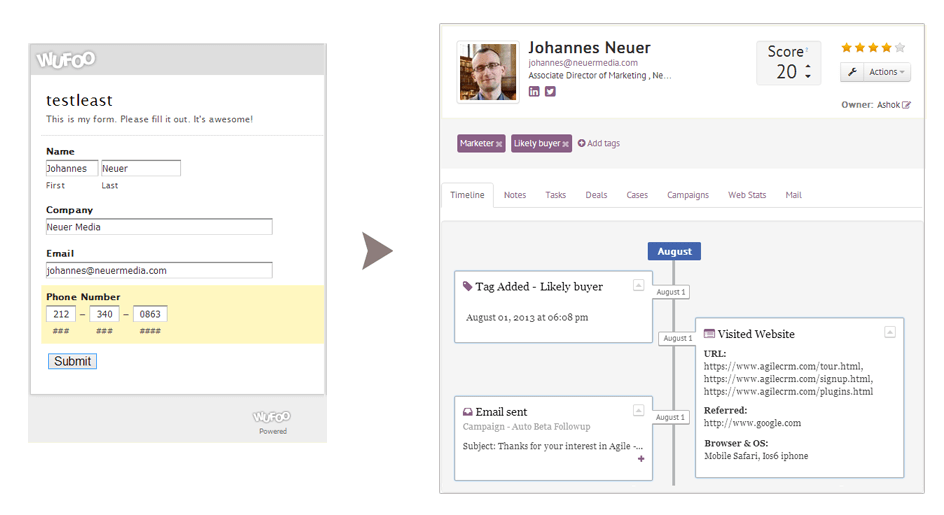The height and width of the screenshot is (515, 944).
Task: Open Johannes Neuer's LinkedIn profile icon
Action: tap(534, 92)
